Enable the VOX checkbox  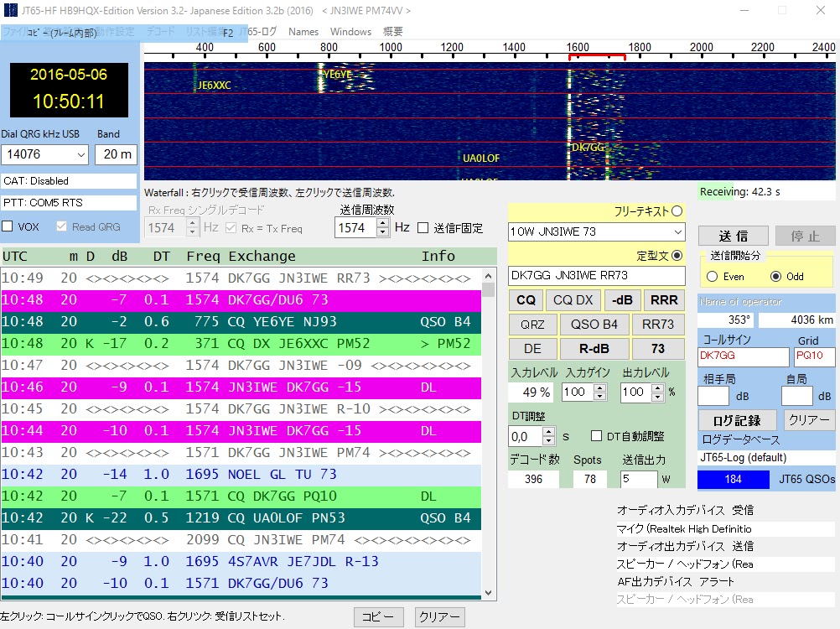pos(8,226)
